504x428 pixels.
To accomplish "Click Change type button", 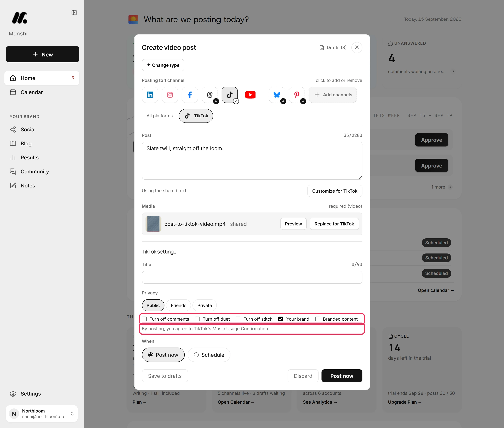I will pos(163,65).
